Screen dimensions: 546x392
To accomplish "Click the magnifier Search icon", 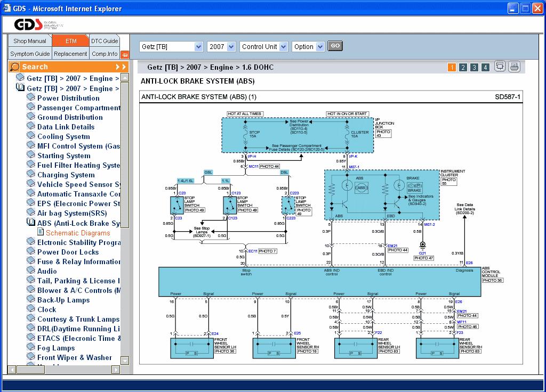I will 14,67.
